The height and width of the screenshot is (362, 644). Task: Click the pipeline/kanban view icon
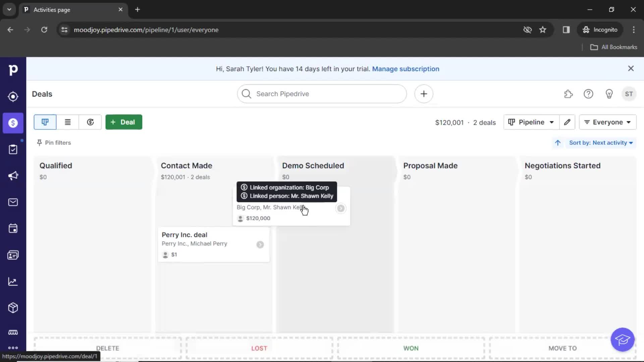tap(44, 122)
